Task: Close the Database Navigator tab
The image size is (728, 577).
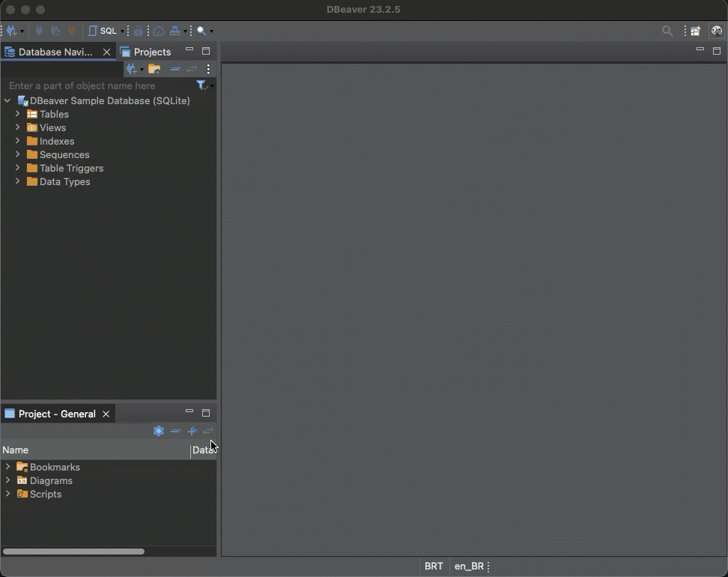Action: (106, 52)
